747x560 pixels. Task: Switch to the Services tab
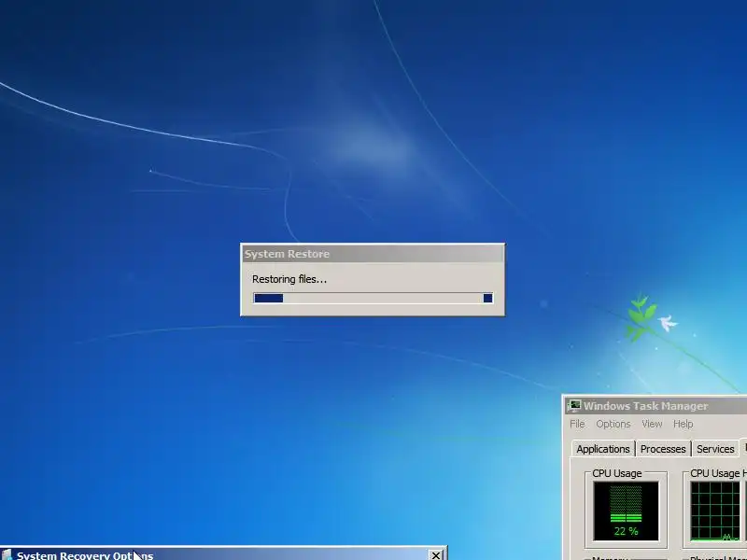coord(715,449)
